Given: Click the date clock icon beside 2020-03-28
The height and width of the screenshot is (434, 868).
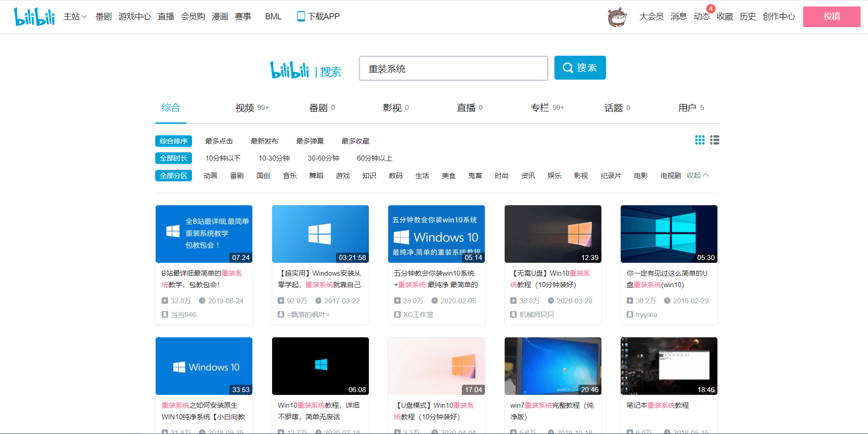Looking at the screenshot, I should coord(551,301).
